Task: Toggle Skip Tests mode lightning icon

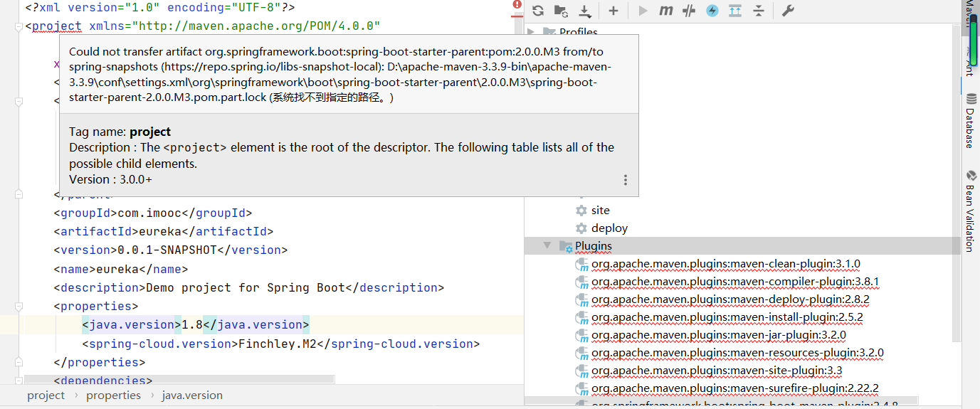Action: (712, 11)
